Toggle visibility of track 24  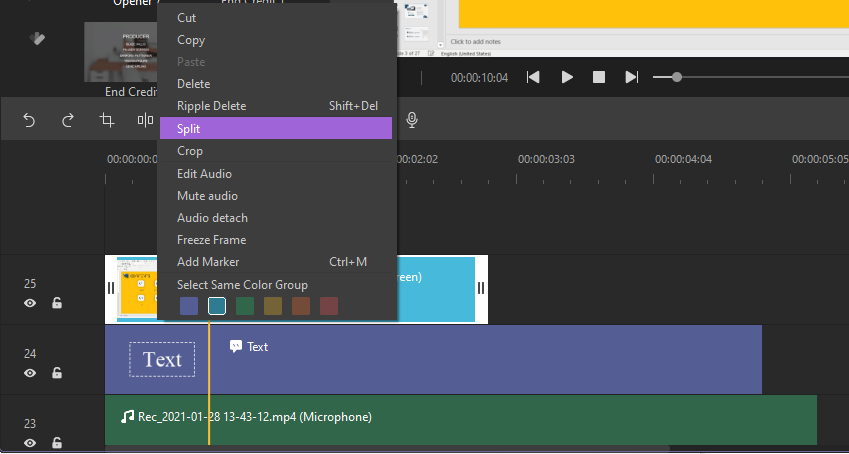pos(30,373)
